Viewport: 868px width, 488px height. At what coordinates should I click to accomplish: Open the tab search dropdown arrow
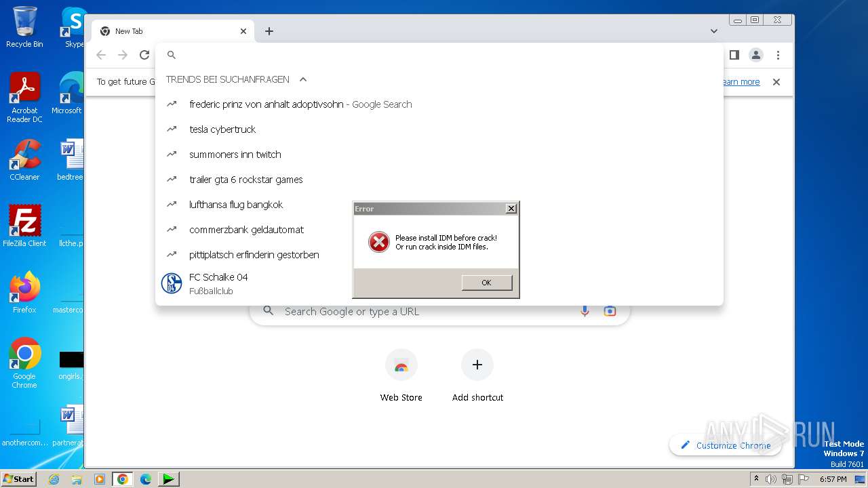(x=714, y=31)
